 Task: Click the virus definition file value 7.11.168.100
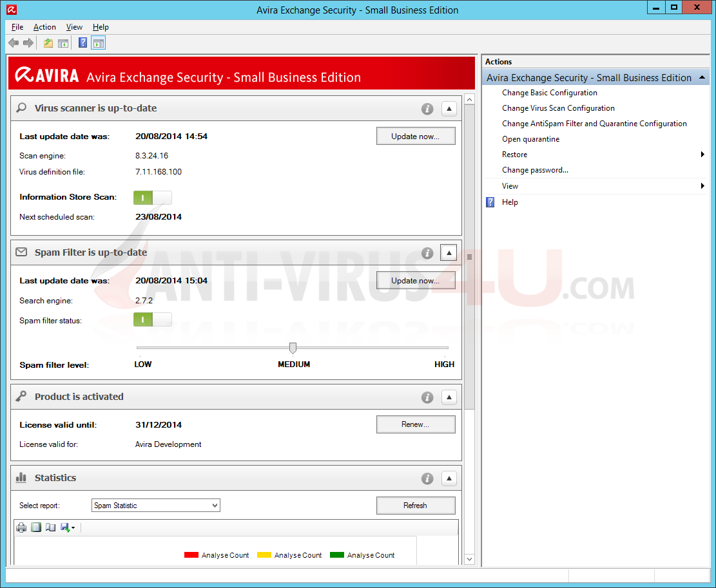pos(159,172)
